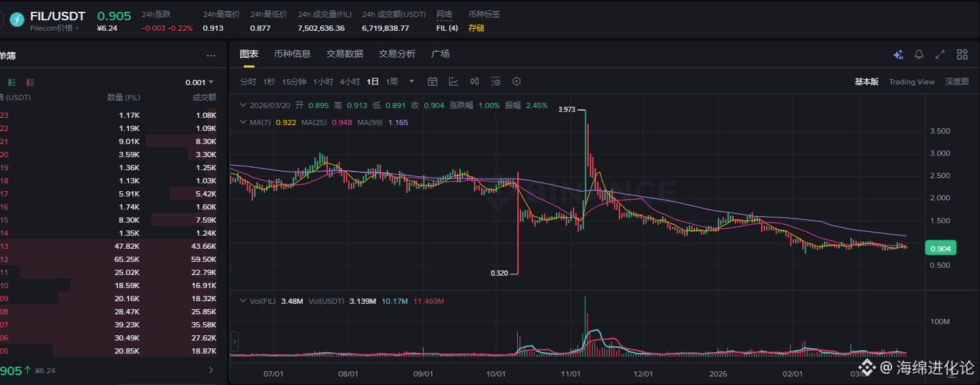The image size is (980, 385).
Task: Show only buy orders in order book
Action: click(11, 82)
